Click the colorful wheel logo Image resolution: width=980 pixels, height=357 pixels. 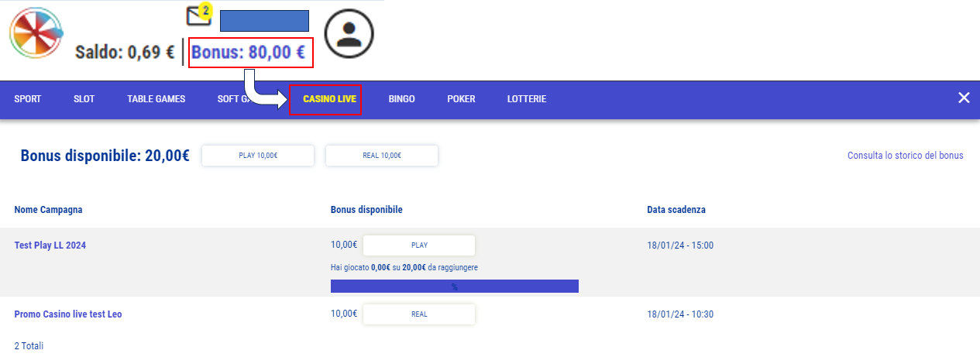(x=36, y=37)
